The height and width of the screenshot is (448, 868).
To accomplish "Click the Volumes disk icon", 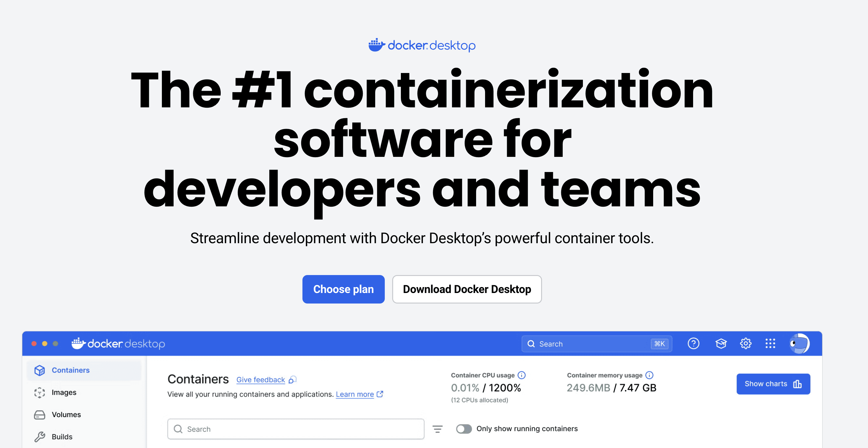I will click(40, 415).
